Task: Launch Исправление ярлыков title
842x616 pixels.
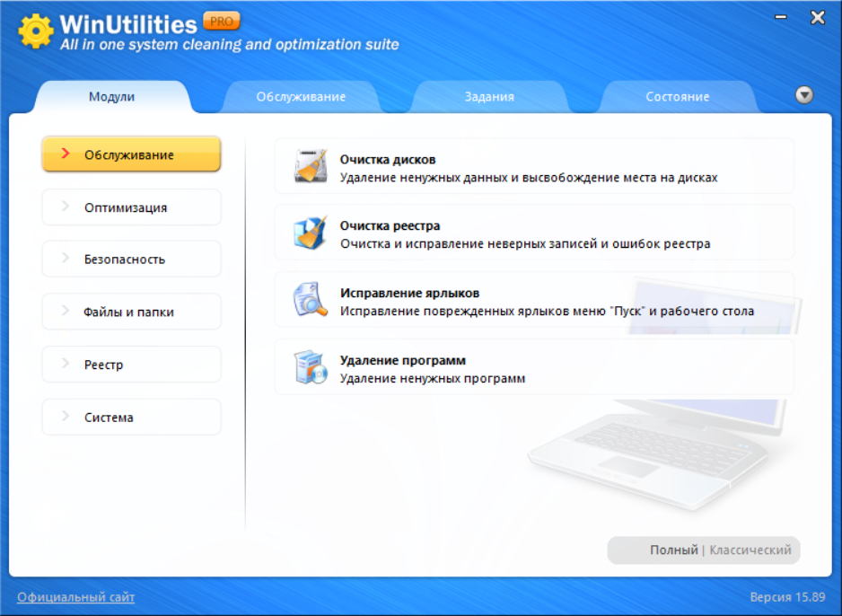Action: pyautogui.click(x=409, y=294)
